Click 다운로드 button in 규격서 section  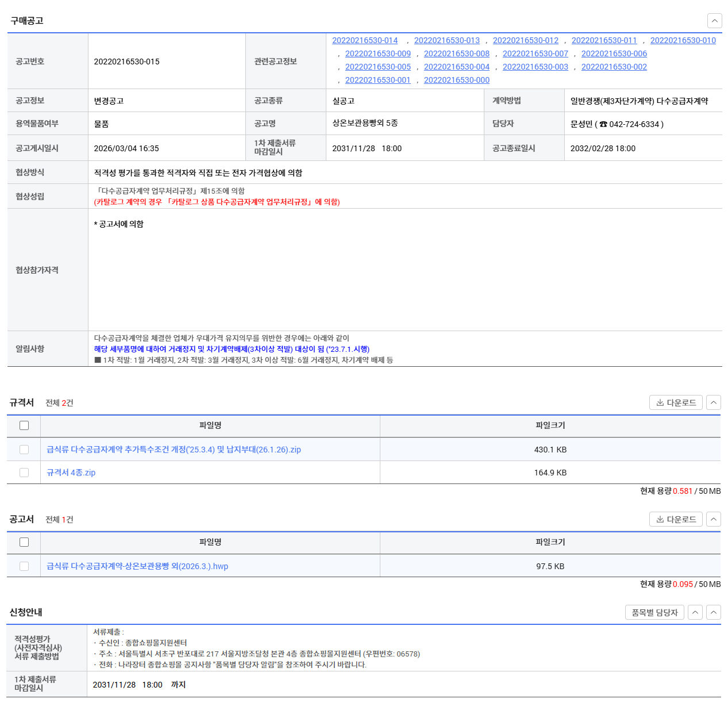point(676,402)
